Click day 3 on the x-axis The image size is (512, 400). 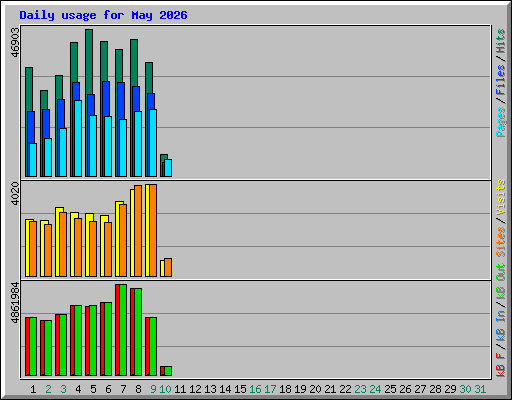click(63, 389)
